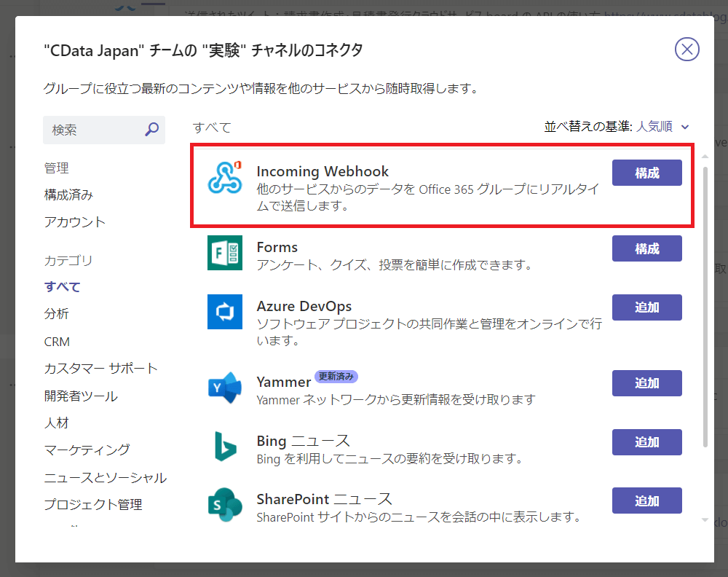Click the Azure DevOps title text
Screen dimensions: 728x577
click(304, 306)
